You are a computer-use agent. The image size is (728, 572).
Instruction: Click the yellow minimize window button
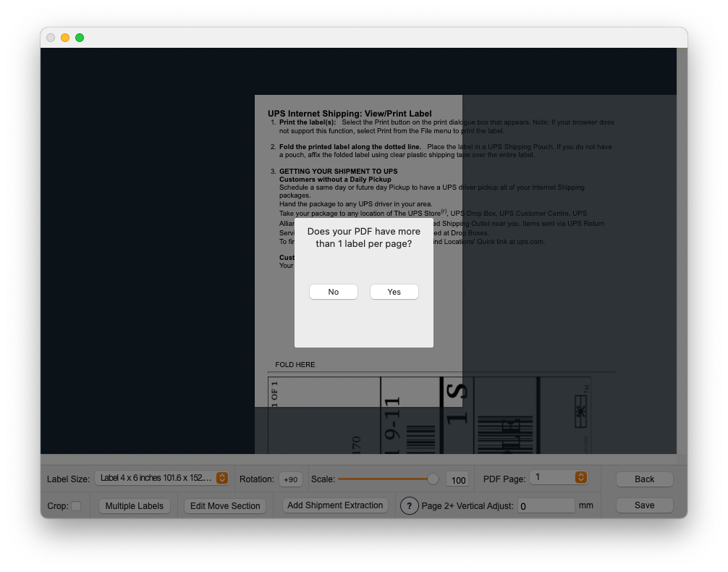(65, 38)
